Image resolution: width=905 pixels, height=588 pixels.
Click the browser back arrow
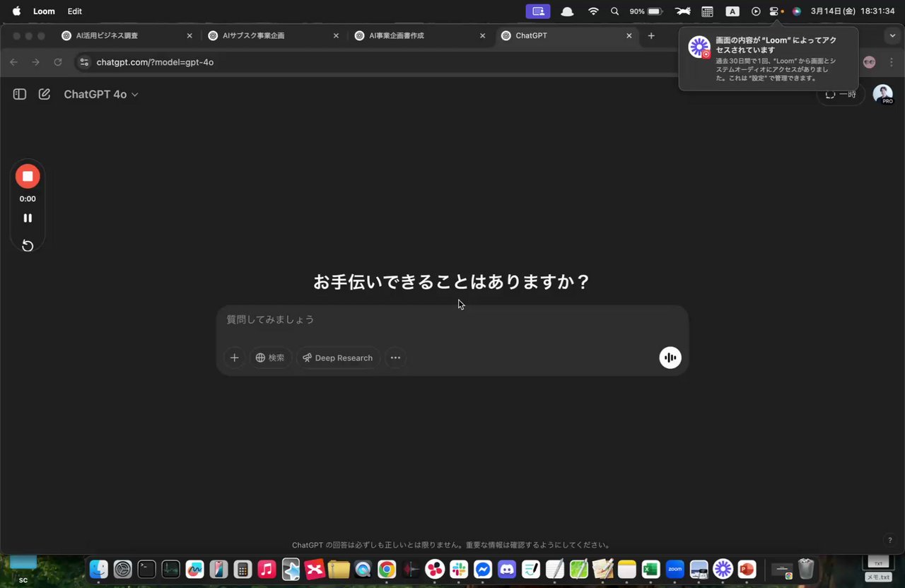click(14, 62)
